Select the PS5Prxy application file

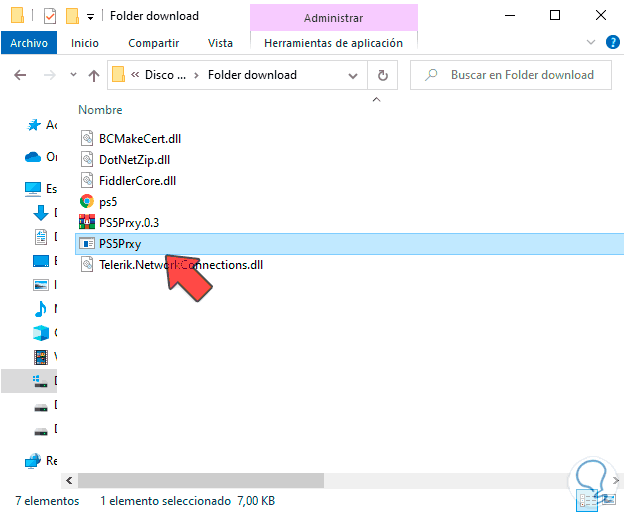349,244
